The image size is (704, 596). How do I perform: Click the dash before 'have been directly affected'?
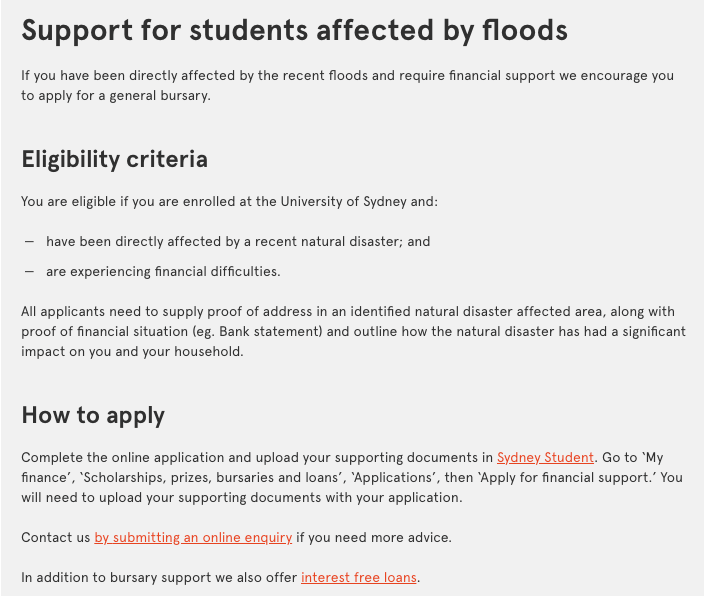point(29,242)
